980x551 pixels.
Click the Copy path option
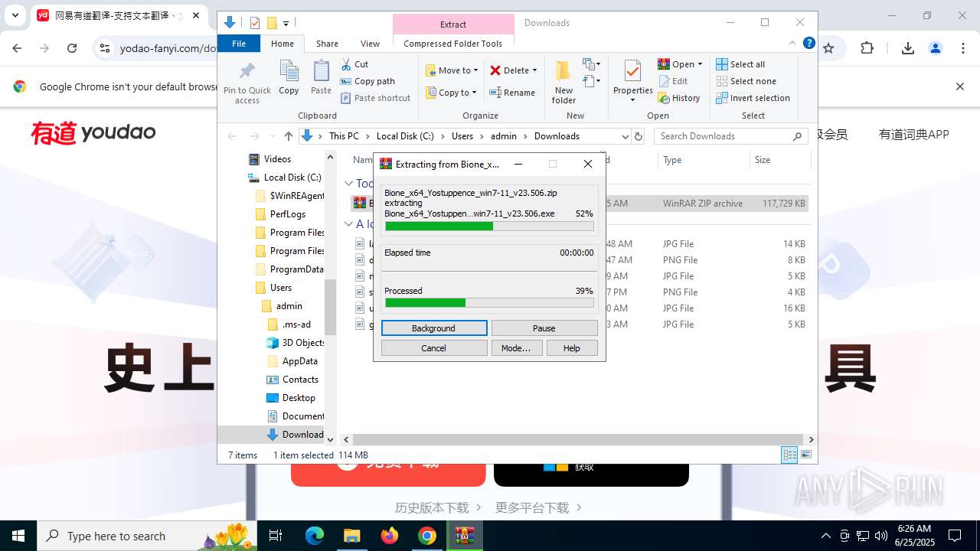pyautogui.click(x=367, y=81)
